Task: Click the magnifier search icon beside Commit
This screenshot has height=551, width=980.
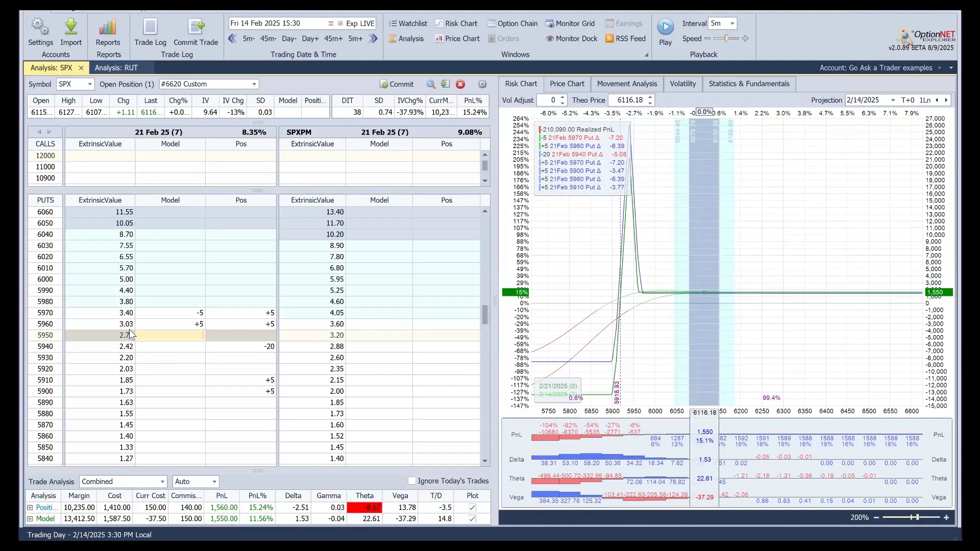Action: point(431,84)
